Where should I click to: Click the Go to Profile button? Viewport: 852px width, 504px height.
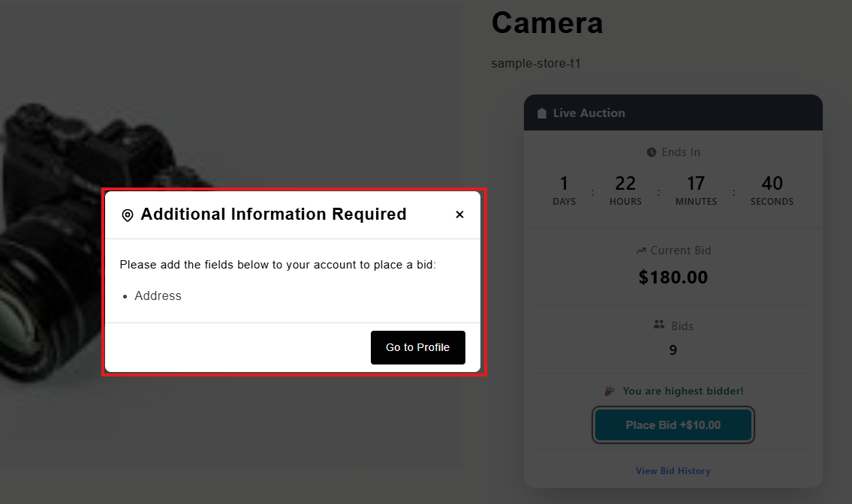[x=417, y=347]
